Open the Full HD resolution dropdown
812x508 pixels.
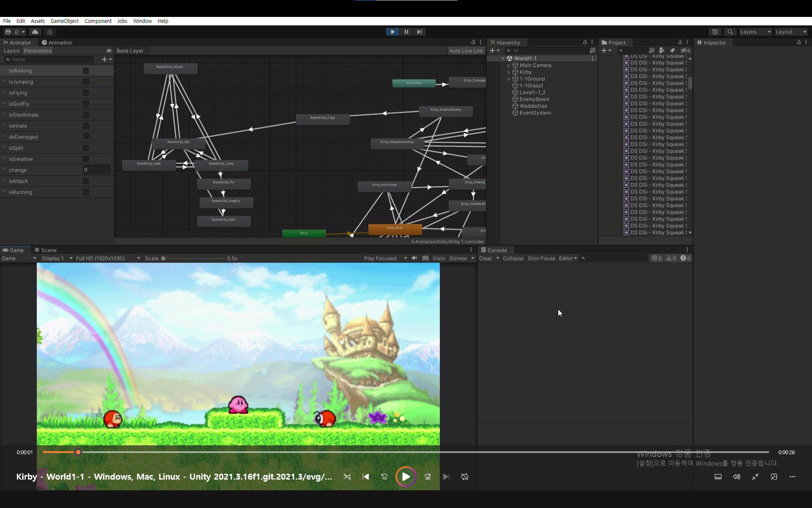point(107,258)
